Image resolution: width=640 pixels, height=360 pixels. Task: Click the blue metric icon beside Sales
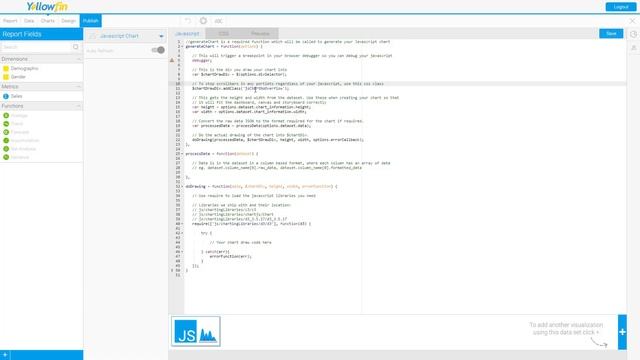6,96
